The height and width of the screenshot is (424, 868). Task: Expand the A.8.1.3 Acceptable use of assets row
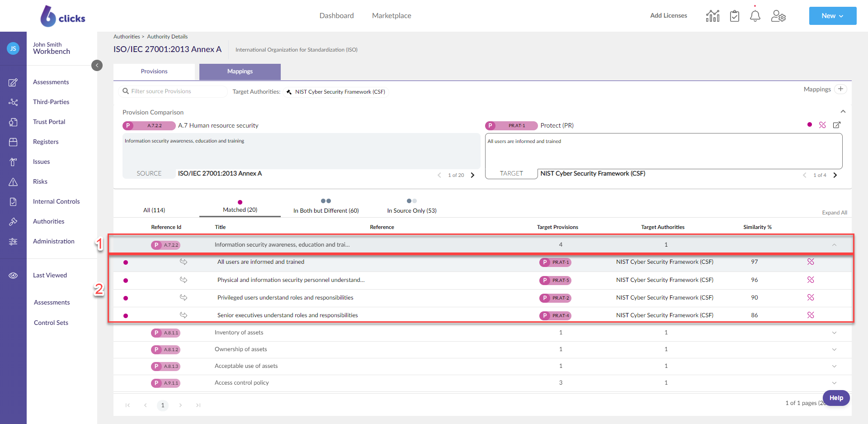point(834,366)
